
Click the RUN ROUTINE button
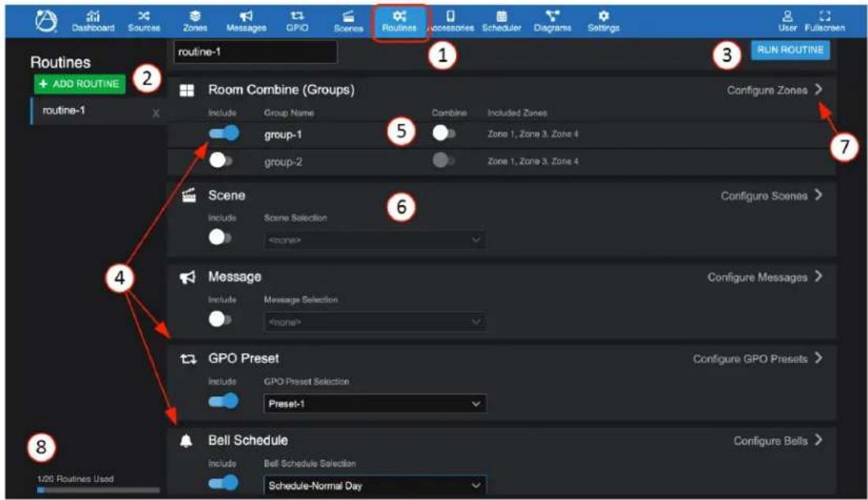click(791, 50)
